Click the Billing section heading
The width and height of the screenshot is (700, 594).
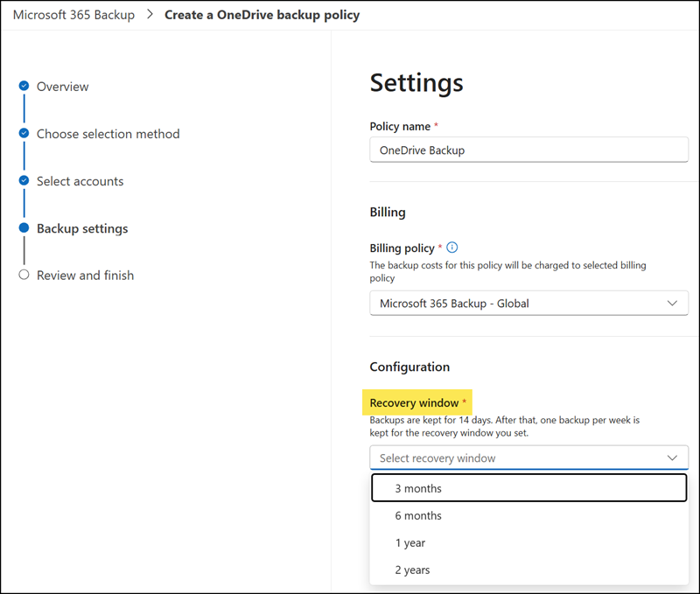point(388,212)
